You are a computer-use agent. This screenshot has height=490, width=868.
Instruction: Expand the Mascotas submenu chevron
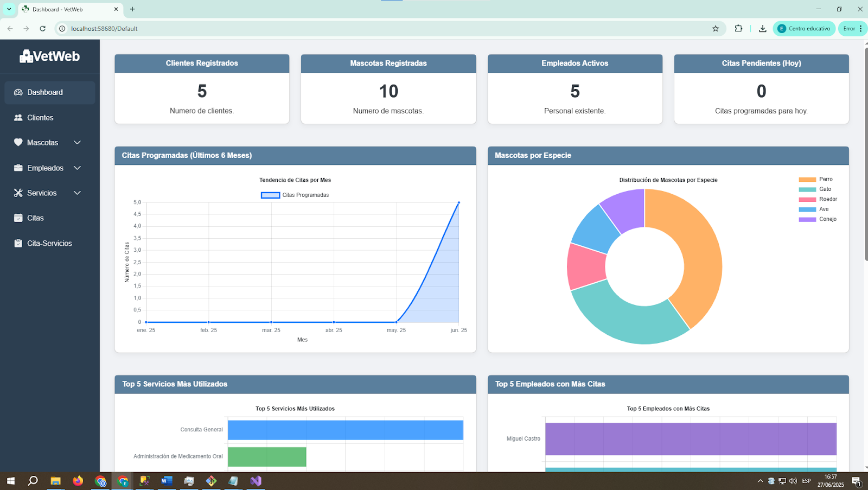[x=77, y=143]
